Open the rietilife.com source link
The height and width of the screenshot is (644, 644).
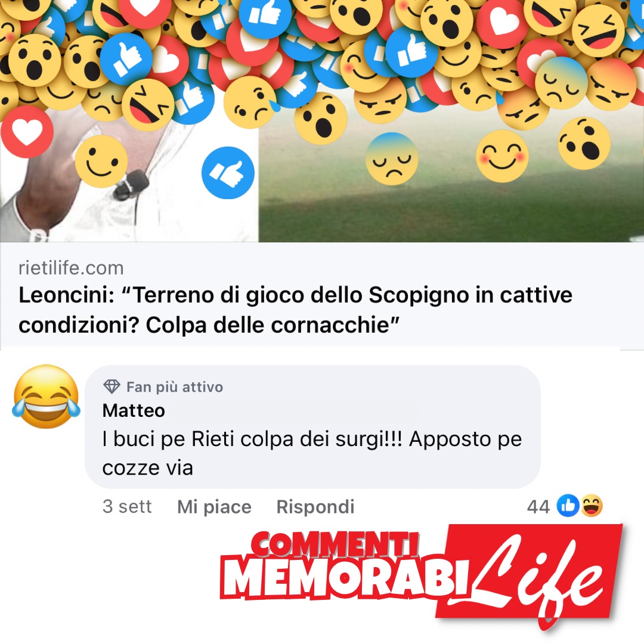pos(71,268)
